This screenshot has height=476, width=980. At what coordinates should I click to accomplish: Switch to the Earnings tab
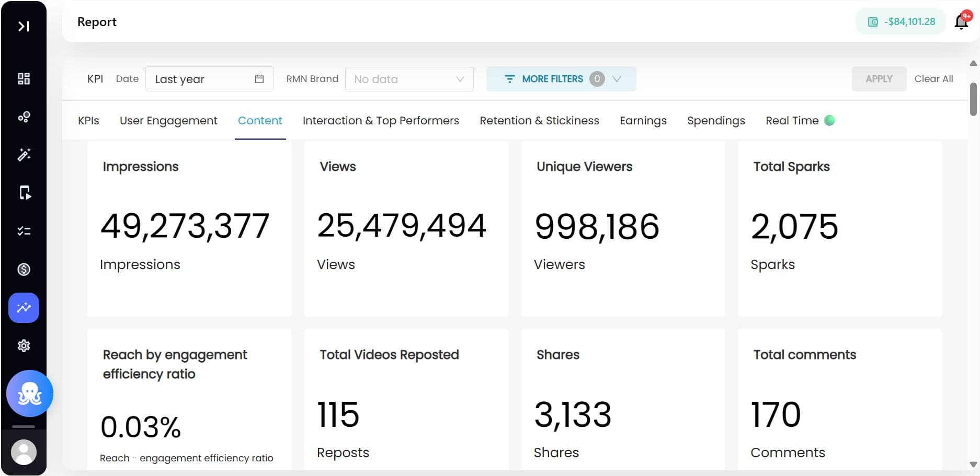coord(643,121)
